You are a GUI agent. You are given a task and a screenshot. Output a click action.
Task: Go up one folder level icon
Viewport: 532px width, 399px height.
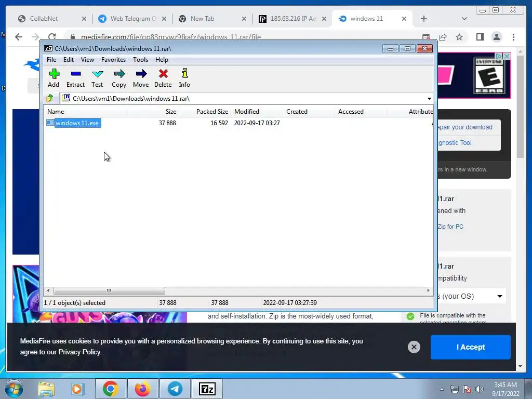tap(50, 98)
